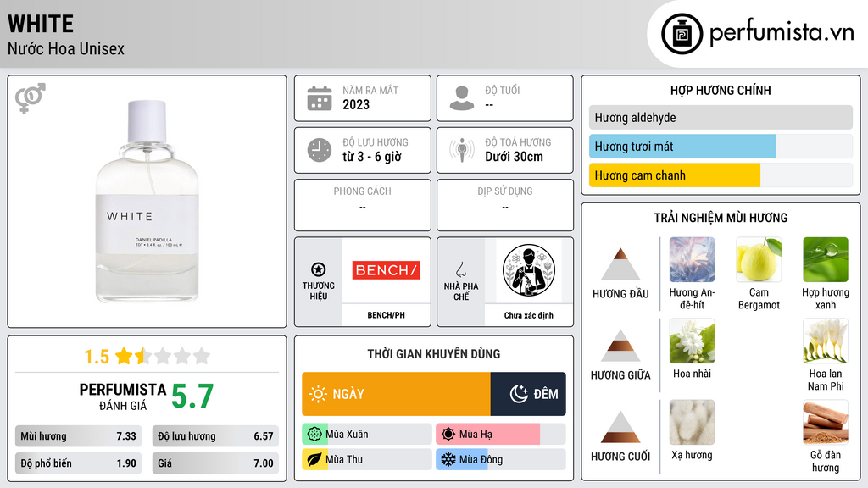Viewport: 868px width, 488px height.
Task: Click the 'Thời gian khuyên dùng' heading
Action: click(x=434, y=353)
